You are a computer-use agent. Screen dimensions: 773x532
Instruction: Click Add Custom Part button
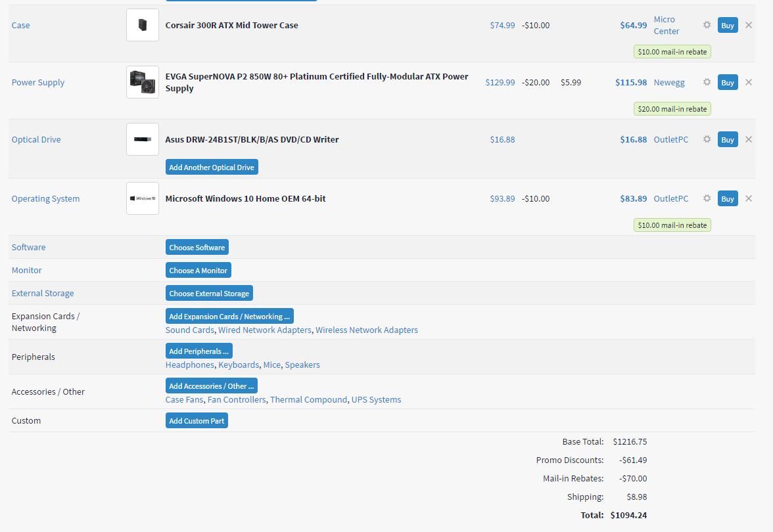tap(197, 420)
